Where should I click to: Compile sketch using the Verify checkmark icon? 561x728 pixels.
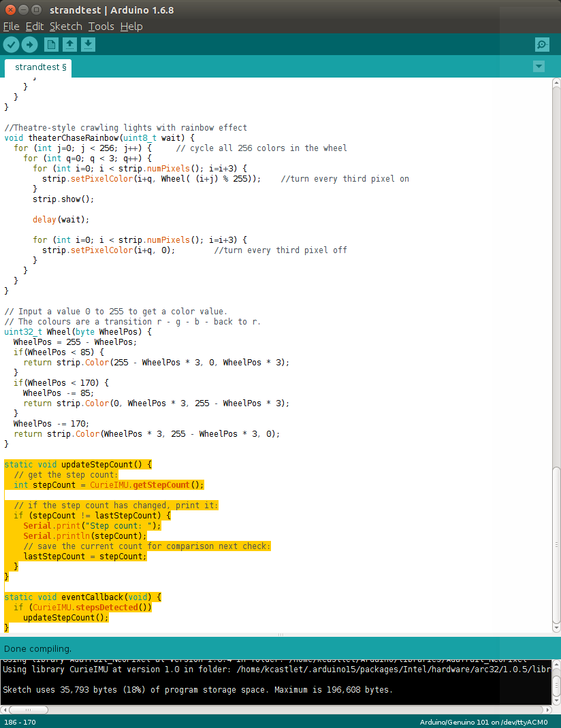coord(11,44)
